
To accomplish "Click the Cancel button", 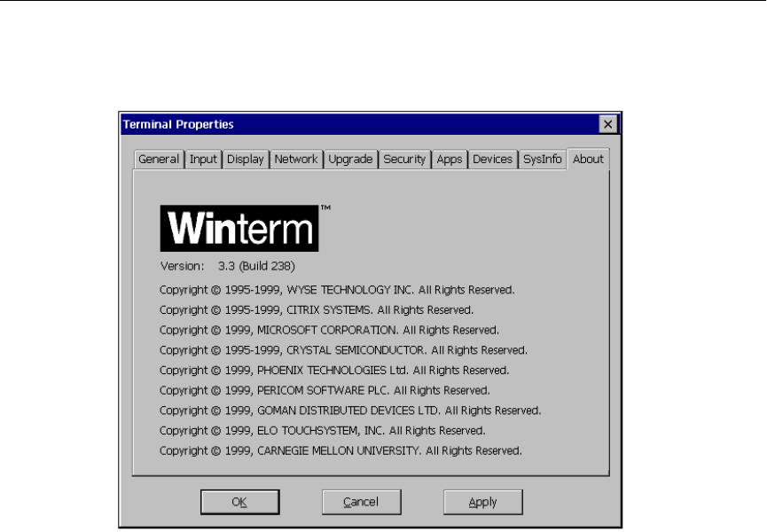I will [362, 502].
